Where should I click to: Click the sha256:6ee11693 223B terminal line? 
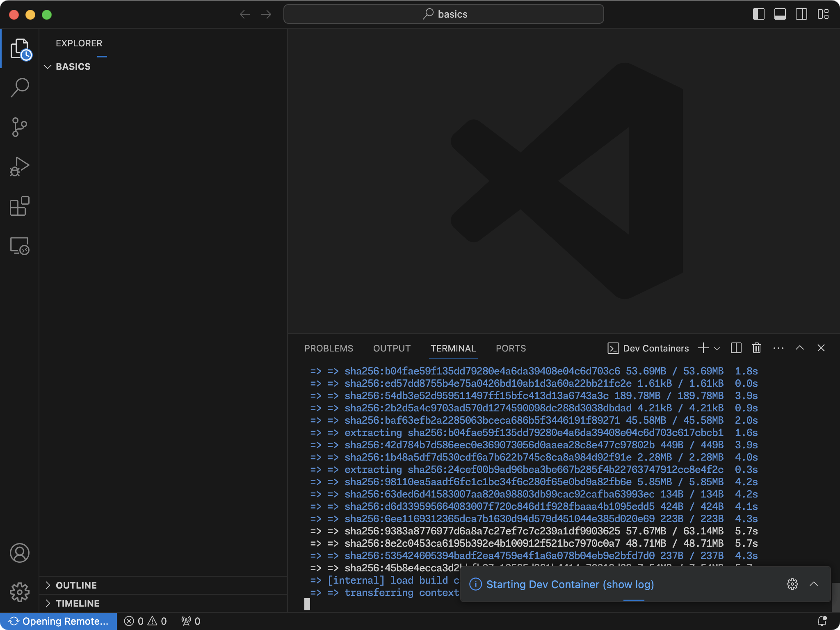pos(534,519)
